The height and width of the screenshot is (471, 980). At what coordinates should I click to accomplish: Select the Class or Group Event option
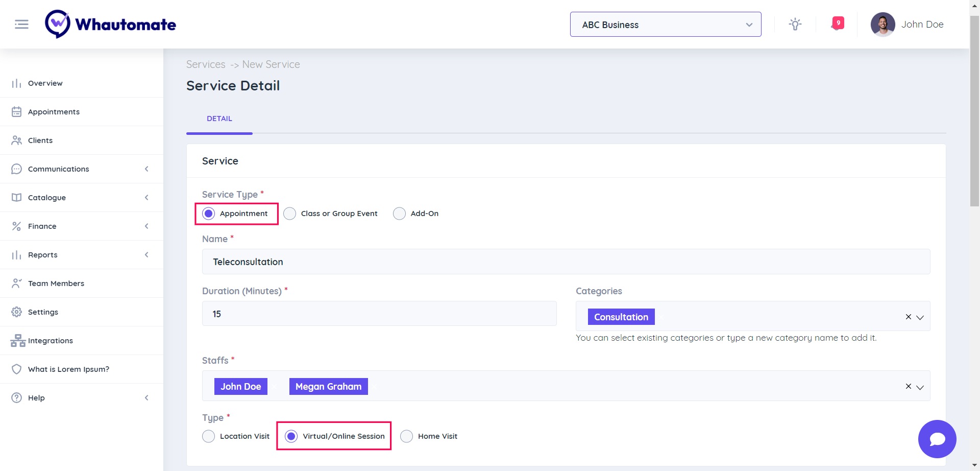290,214
